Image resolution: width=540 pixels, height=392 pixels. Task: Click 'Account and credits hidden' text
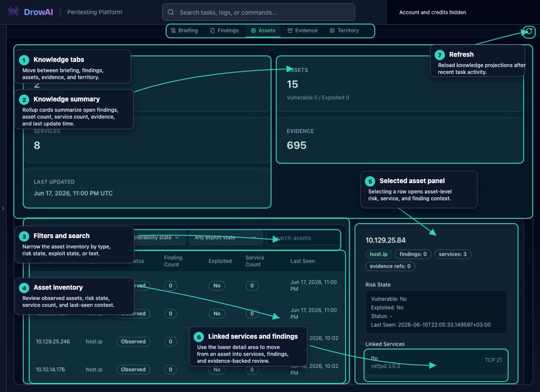[x=432, y=12]
